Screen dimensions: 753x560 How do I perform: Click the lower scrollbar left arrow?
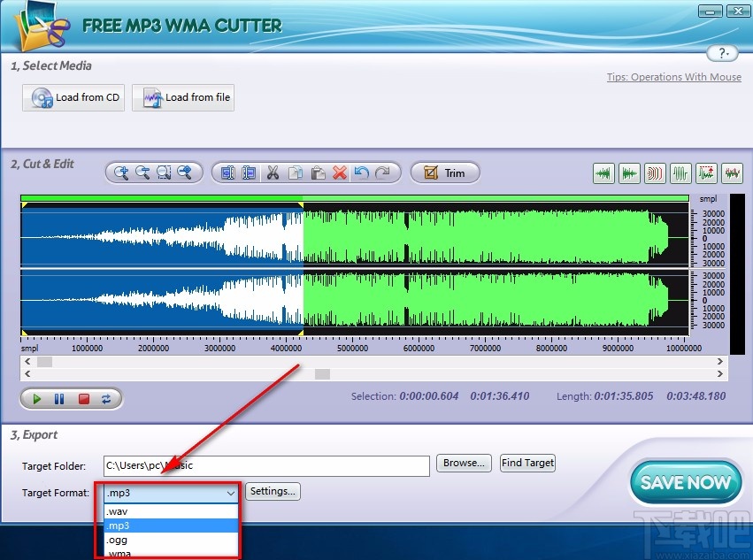point(27,374)
